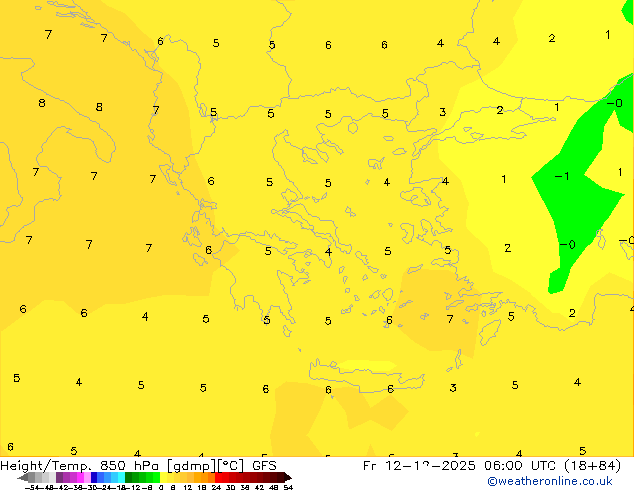
Task: Select the forecast date "Fr 12-1?-2025"
Action: (x=419, y=466)
